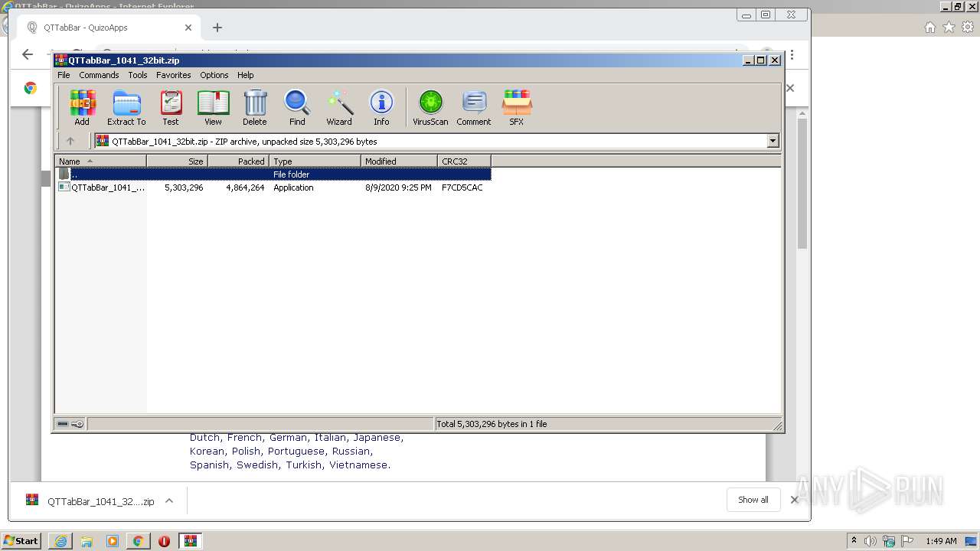Click the volume speaker tray icon

(871, 541)
